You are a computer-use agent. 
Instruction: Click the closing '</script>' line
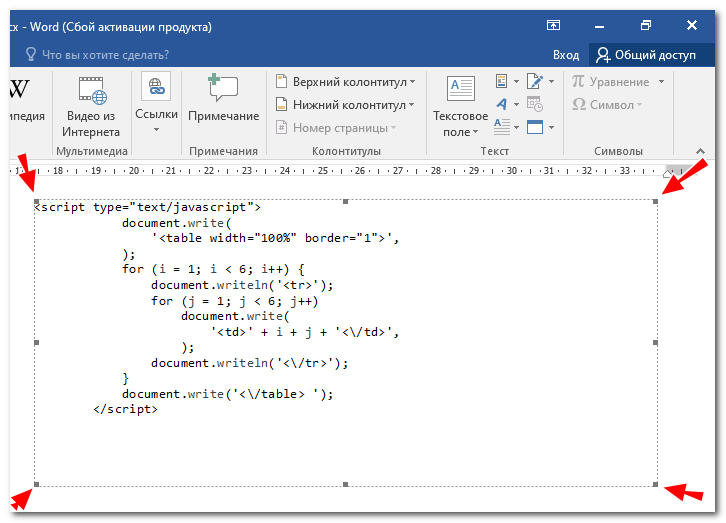(x=125, y=409)
